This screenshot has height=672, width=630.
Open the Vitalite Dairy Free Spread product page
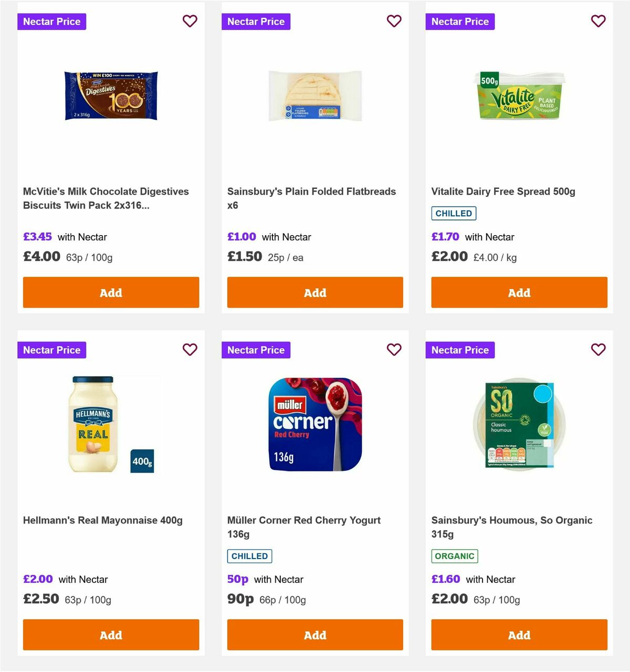pos(503,191)
